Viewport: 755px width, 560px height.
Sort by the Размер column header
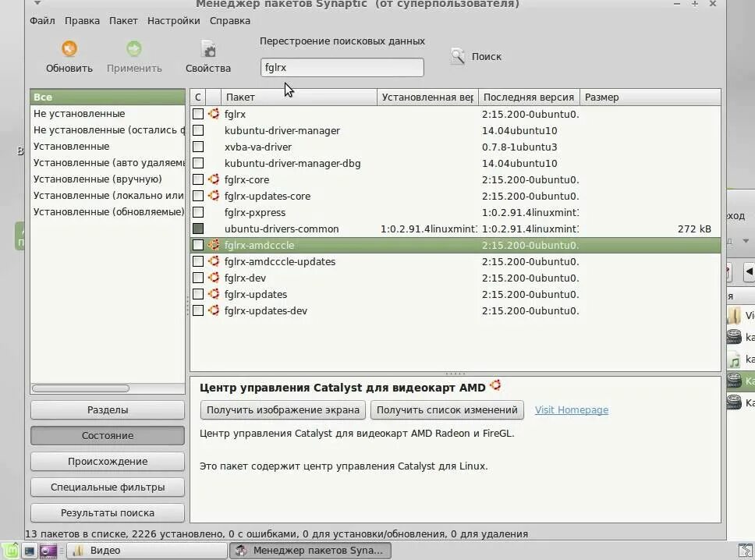coord(650,97)
